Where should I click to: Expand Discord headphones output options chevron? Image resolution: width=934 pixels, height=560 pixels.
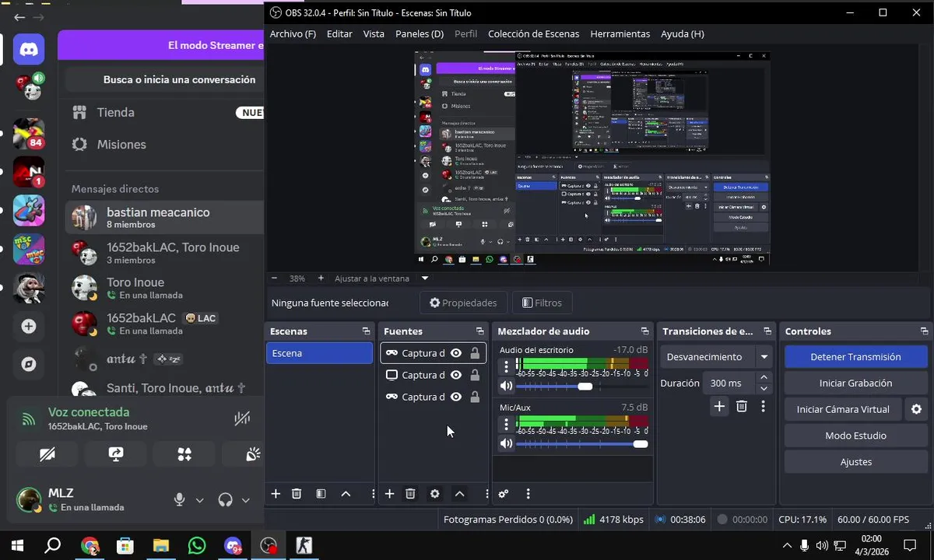[x=246, y=500]
